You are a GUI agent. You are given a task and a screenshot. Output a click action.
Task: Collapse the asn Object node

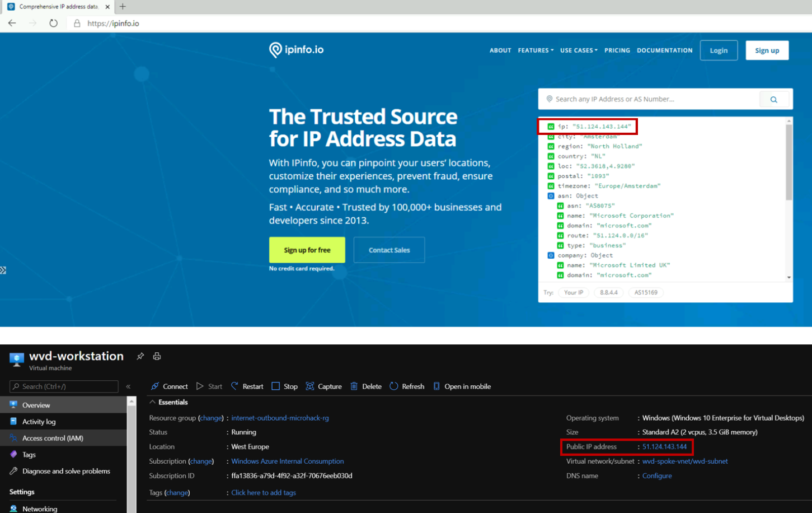[x=551, y=196]
